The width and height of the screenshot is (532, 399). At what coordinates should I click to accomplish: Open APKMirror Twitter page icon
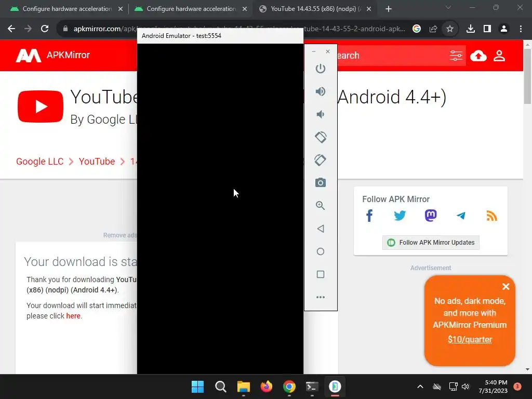[x=400, y=216]
